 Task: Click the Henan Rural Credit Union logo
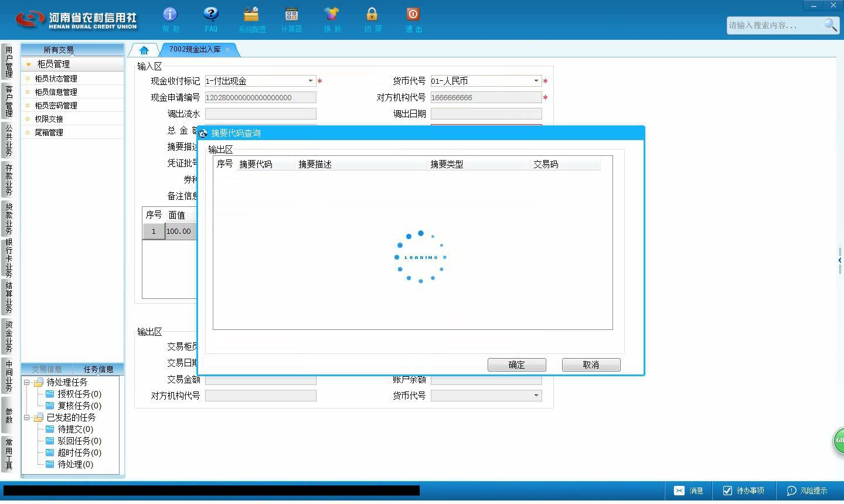pos(76,19)
